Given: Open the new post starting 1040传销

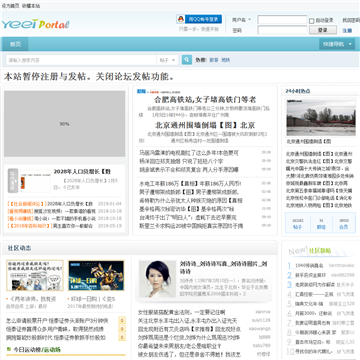Looking at the screenshot, I should [309, 266].
